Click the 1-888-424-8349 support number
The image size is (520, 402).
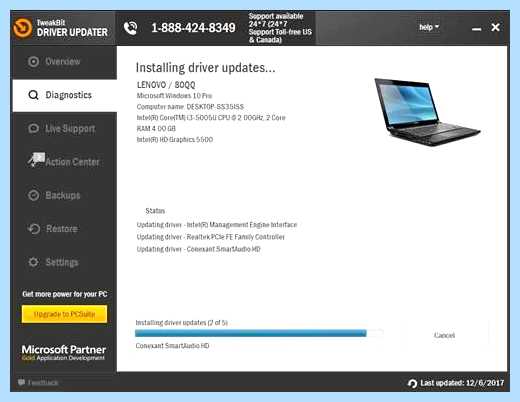(193, 28)
